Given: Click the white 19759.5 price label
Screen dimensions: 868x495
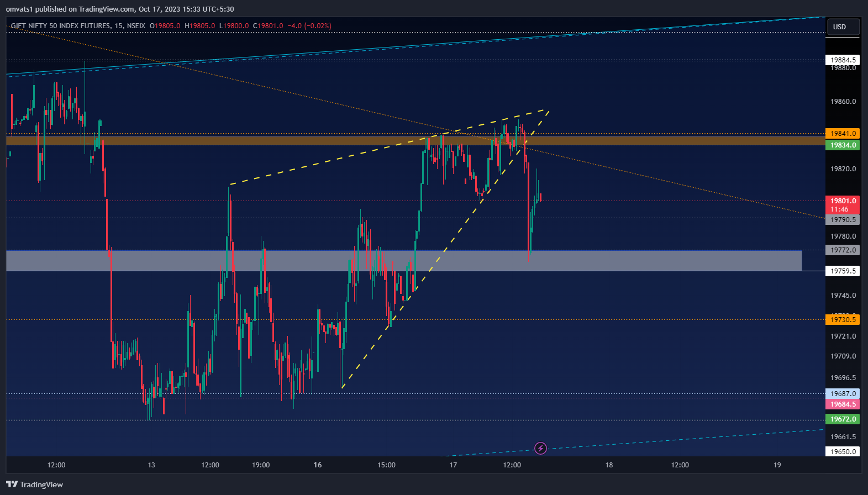Looking at the screenshot, I should coord(843,271).
